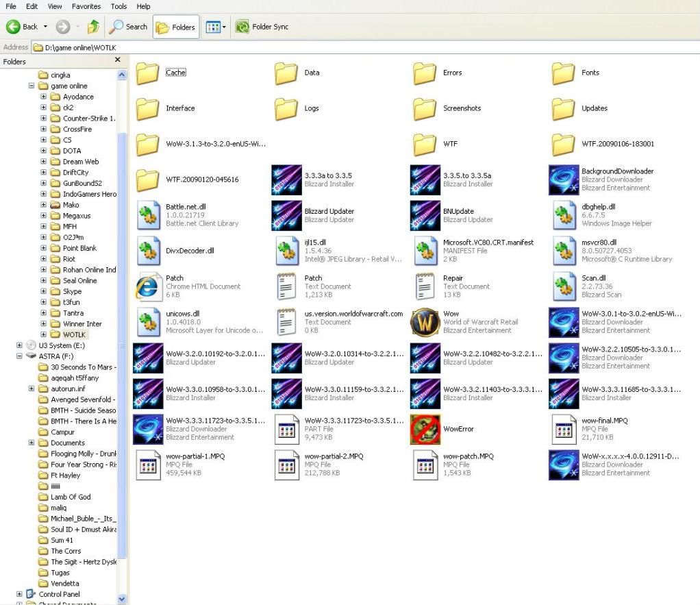Open the Help menu

143,6
